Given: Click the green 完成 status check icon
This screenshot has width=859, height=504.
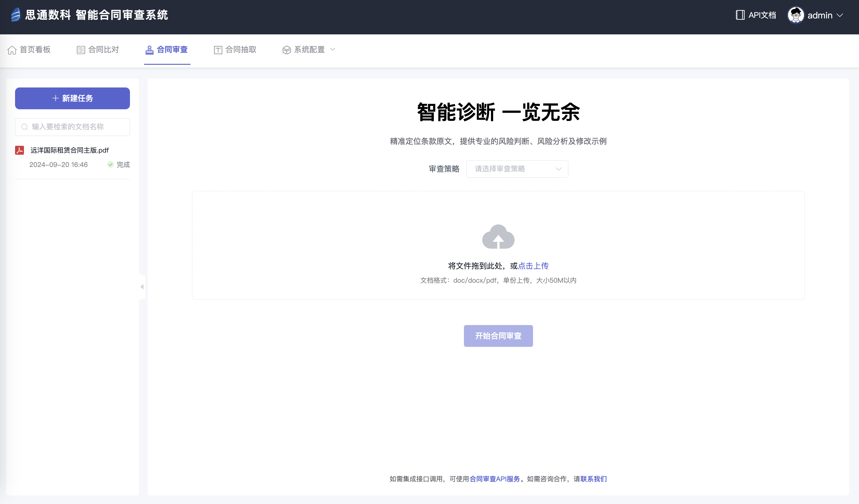Looking at the screenshot, I should click(x=110, y=165).
